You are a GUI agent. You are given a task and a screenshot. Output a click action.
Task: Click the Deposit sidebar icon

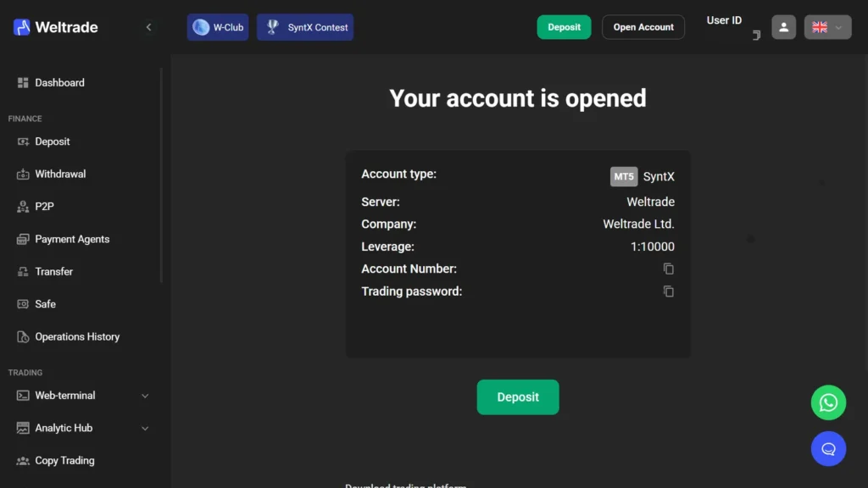[23, 141]
